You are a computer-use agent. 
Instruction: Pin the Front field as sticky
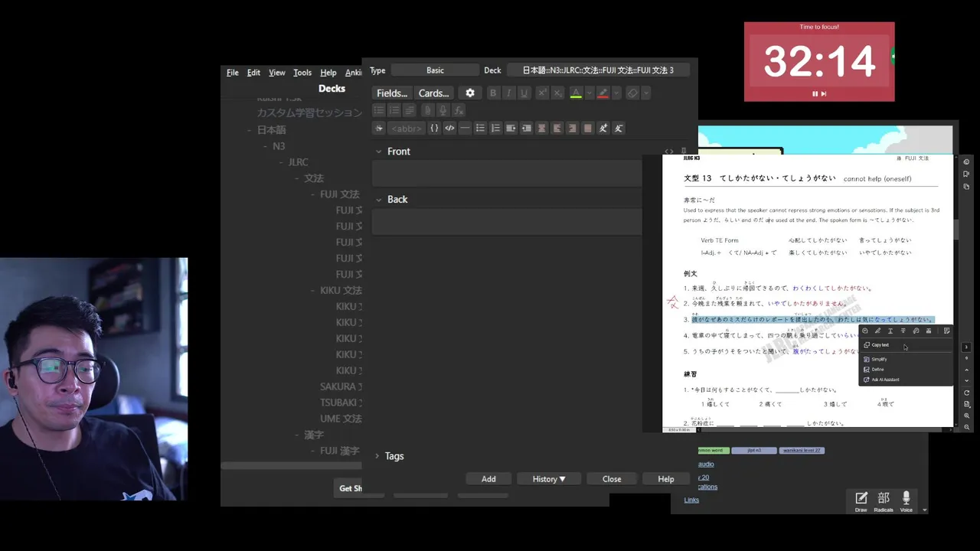coord(683,152)
